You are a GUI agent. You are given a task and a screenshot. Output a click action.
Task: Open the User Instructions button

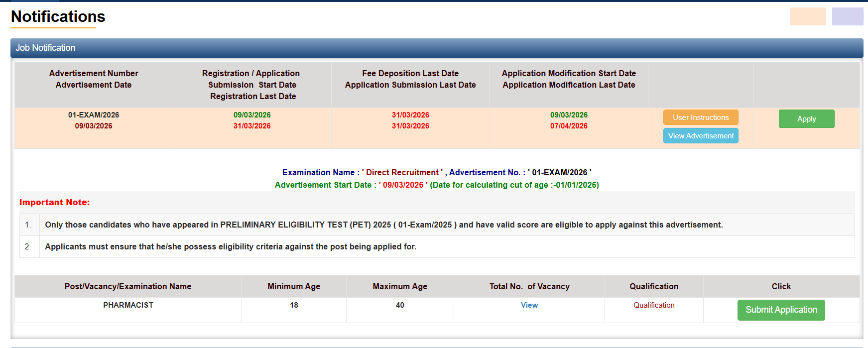[700, 117]
